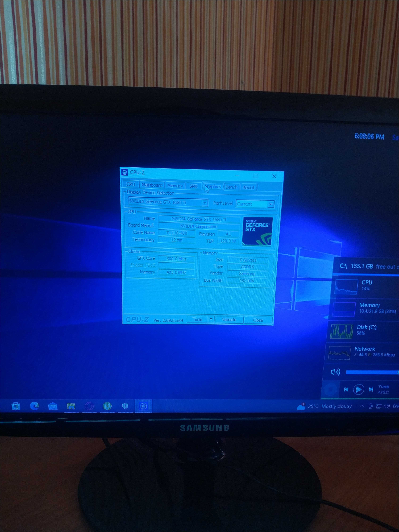Screen dimensions: 399x532
Task: Skip to previous track in widget
Action: coord(346,389)
